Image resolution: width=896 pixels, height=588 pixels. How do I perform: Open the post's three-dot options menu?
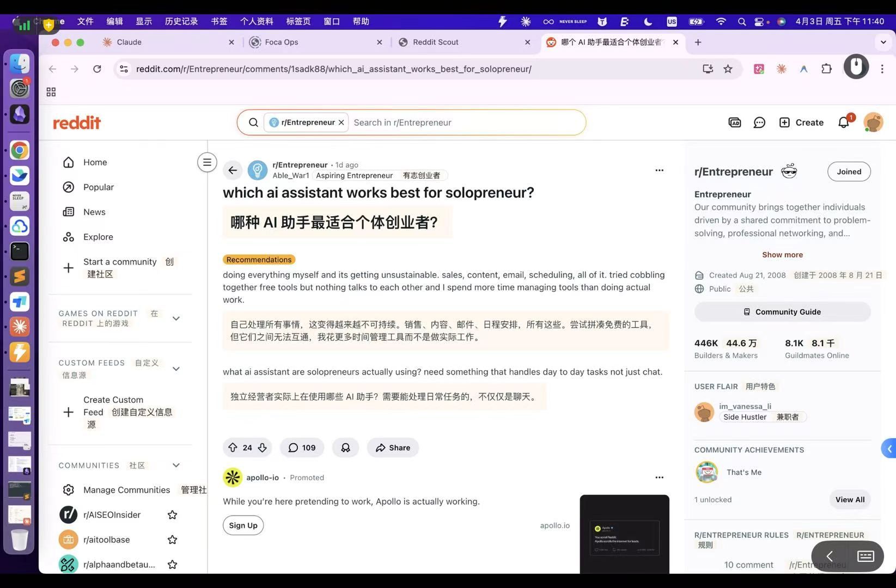coord(659,170)
